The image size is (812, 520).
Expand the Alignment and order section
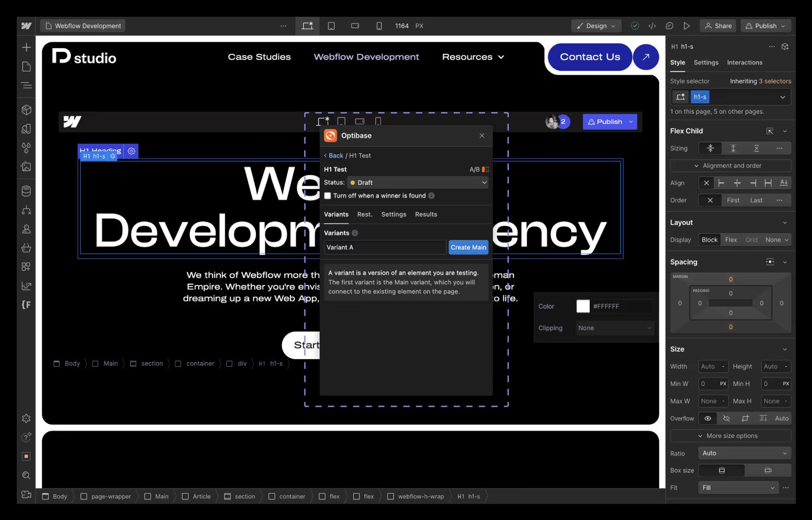click(x=730, y=166)
